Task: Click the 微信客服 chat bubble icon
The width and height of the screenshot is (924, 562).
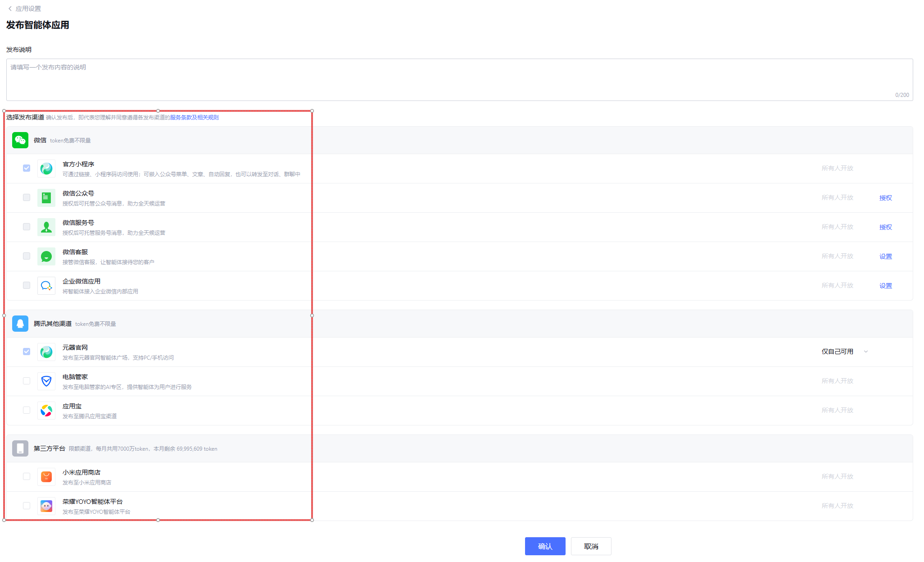Action: (46, 256)
